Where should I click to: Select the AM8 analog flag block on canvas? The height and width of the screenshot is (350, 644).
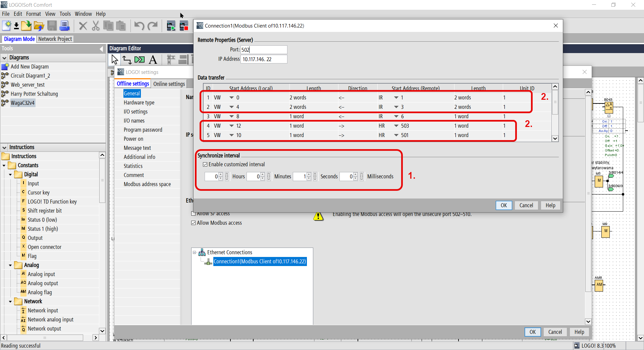pyautogui.click(x=599, y=285)
